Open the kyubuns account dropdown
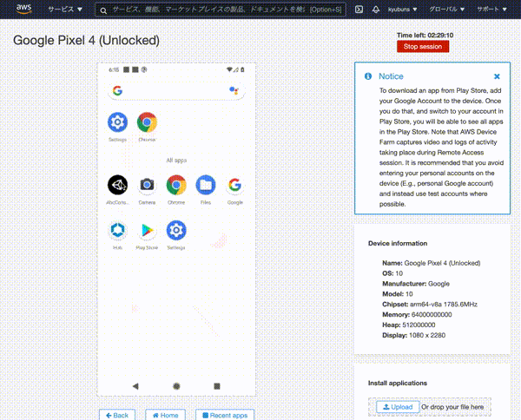The image size is (521, 420). [402, 10]
